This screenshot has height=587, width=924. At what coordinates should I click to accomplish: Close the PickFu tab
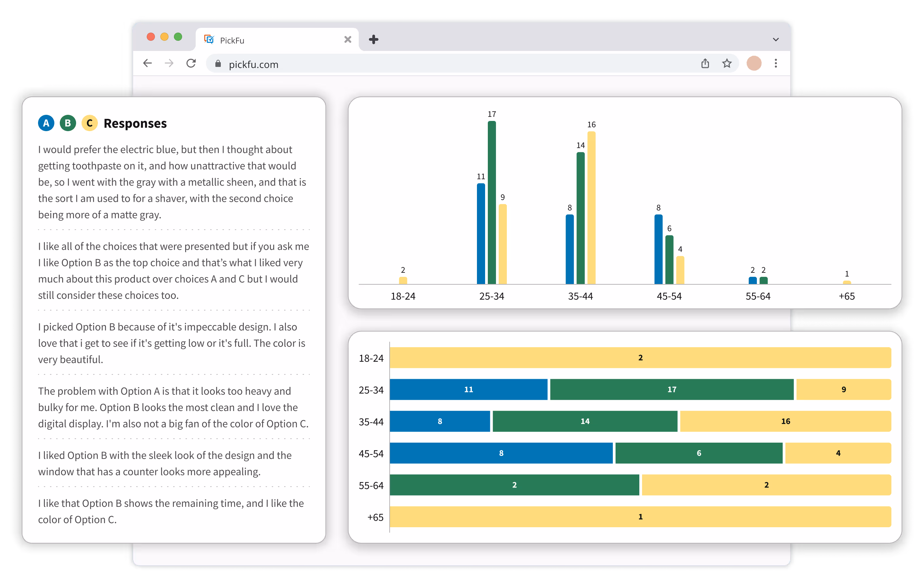[x=348, y=39]
